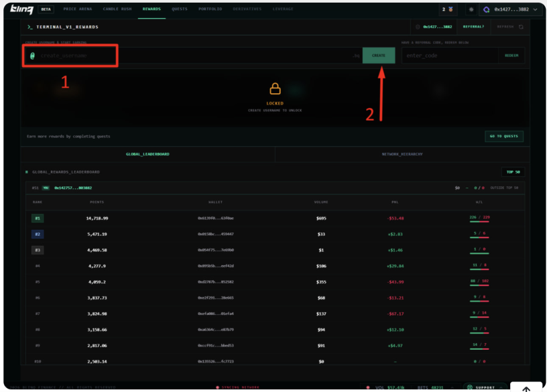Click the refresh icon in rewards panel

pyautogui.click(x=521, y=27)
